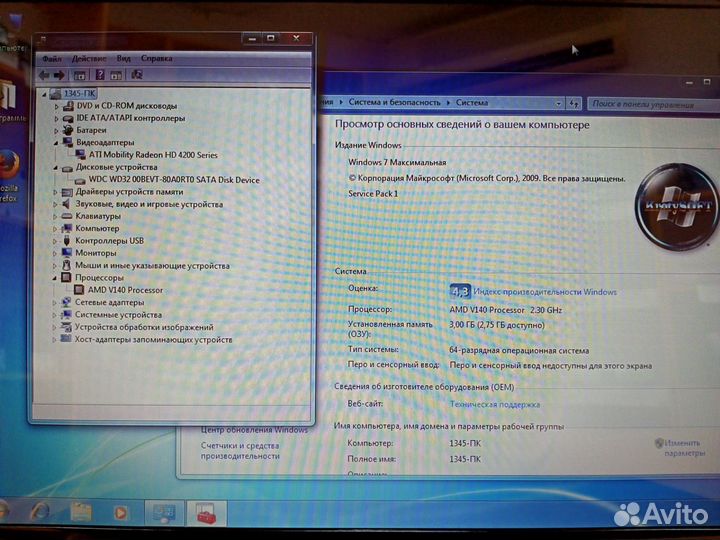The height and width of the screenshot is (540, 720).
Task: Open Центр обновления Windows link
Action: tap(254, 430)
